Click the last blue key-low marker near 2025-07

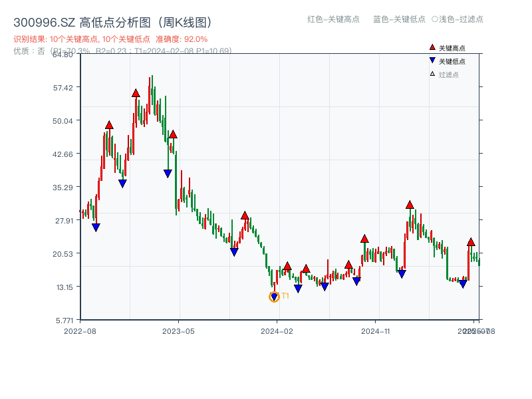pos(463,284)
